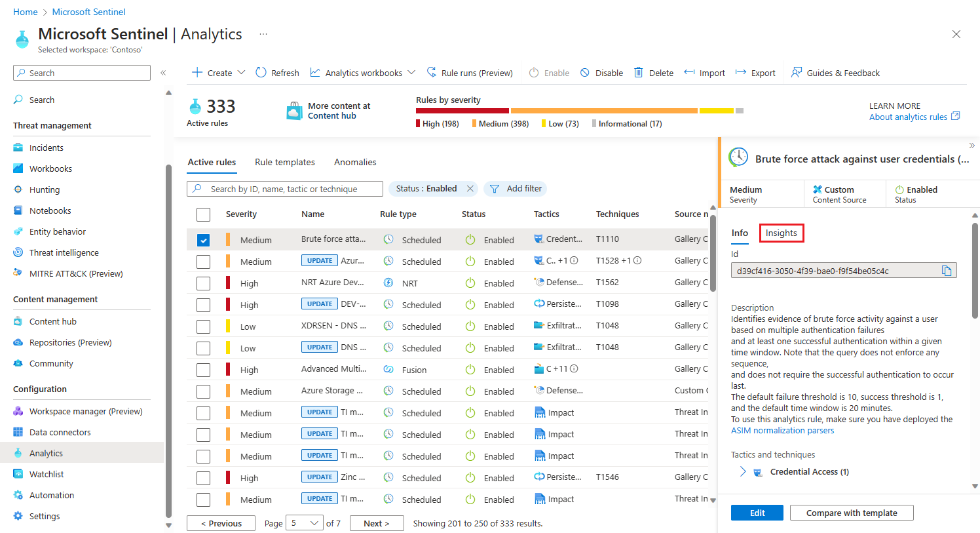Open the Insights tab

781,233
